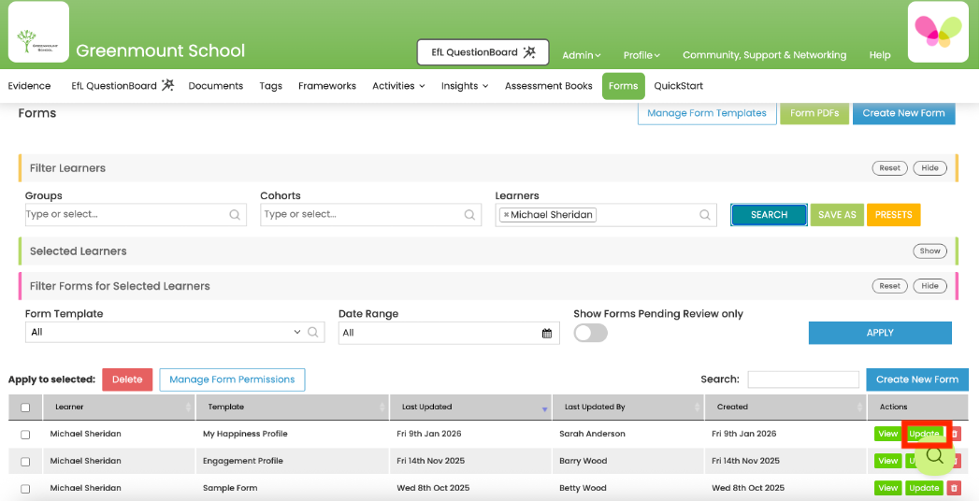Open Form PDFs
The width and height of the screenshot is (980, 501).
click(814, 113)
